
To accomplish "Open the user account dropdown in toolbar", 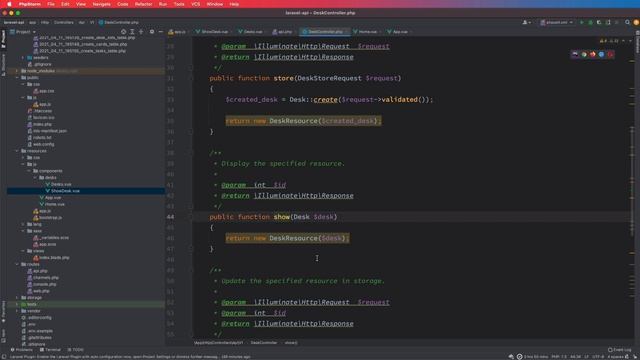I will click(527, 22).
